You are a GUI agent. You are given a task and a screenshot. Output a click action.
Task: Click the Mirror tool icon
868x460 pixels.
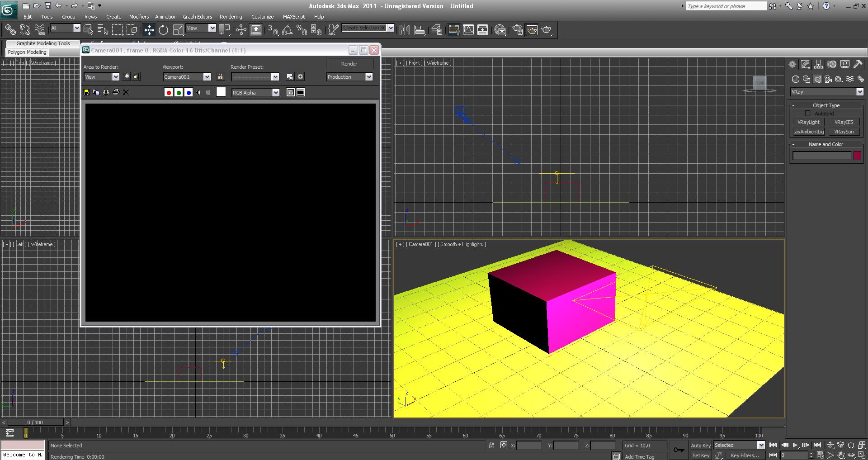click(x=405, y=30)
